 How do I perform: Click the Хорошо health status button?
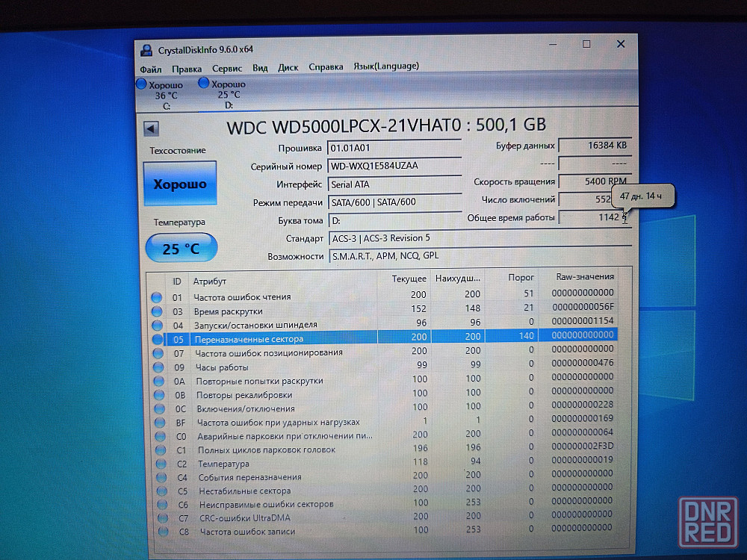point(180,184)
